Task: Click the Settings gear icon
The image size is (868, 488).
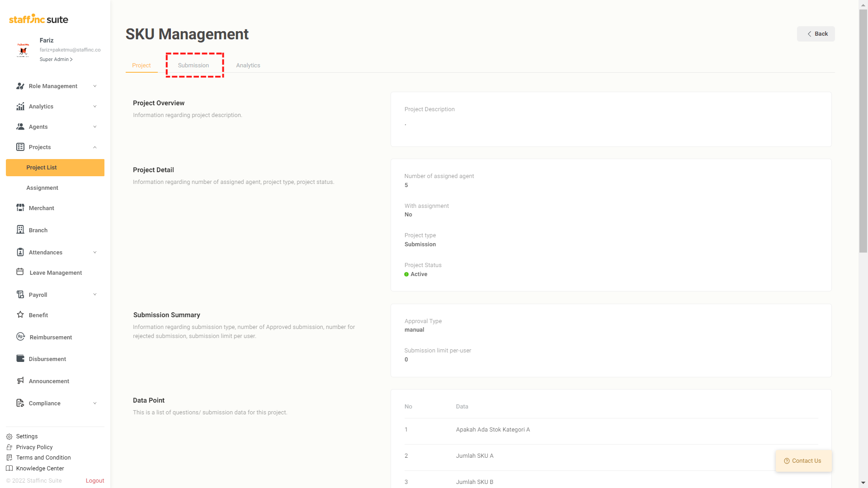Action: pos(9,436)
